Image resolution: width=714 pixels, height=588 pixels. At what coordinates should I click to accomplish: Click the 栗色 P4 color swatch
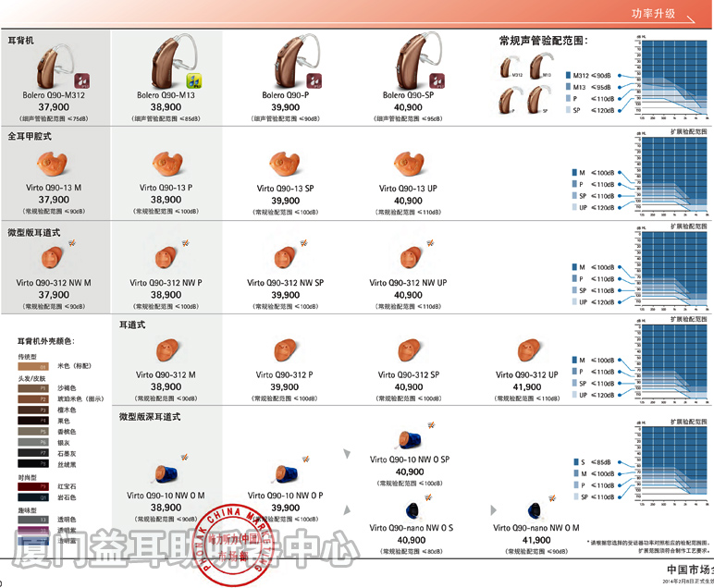pyautogui.click(x=33, y=421)
